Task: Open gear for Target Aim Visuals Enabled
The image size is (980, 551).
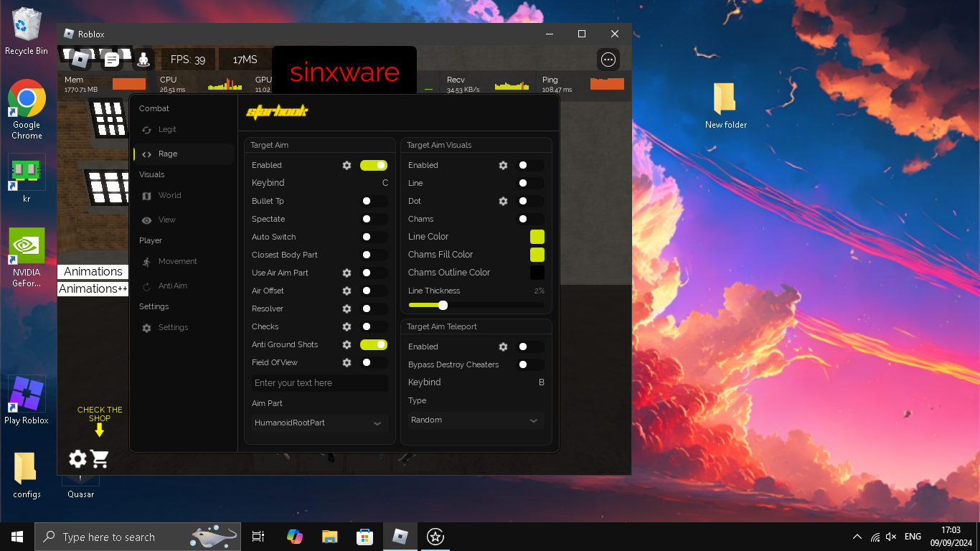Action: [503, 165]
